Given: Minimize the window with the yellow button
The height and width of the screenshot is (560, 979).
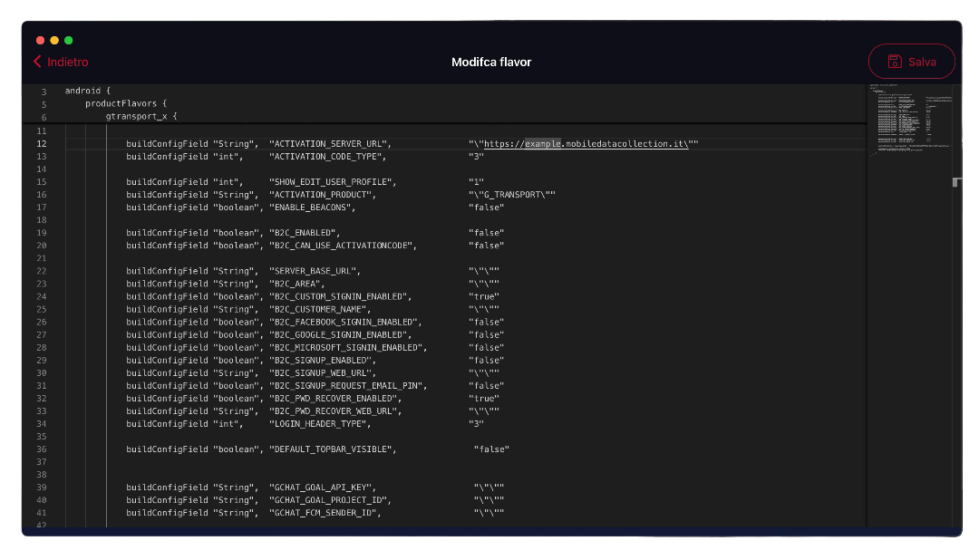Looking at the screenshot, I should (54, 40).
